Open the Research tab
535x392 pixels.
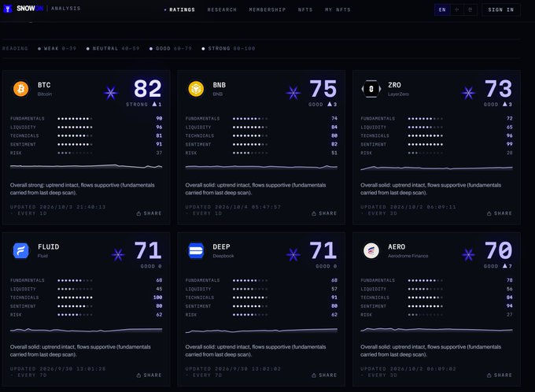pyautogui.click(x=222, y=10)
